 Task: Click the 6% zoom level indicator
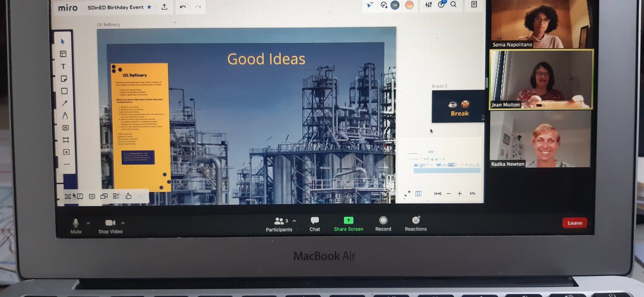coord(472,193)
